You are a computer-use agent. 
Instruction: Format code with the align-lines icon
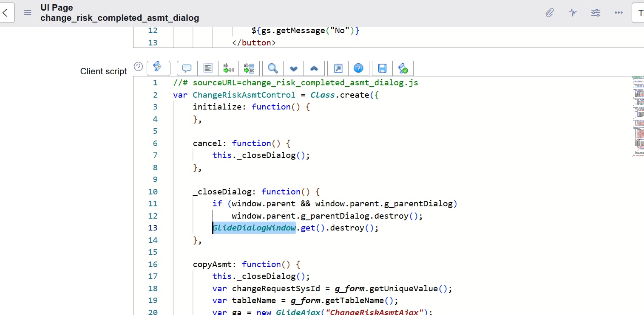coord(208,68)
